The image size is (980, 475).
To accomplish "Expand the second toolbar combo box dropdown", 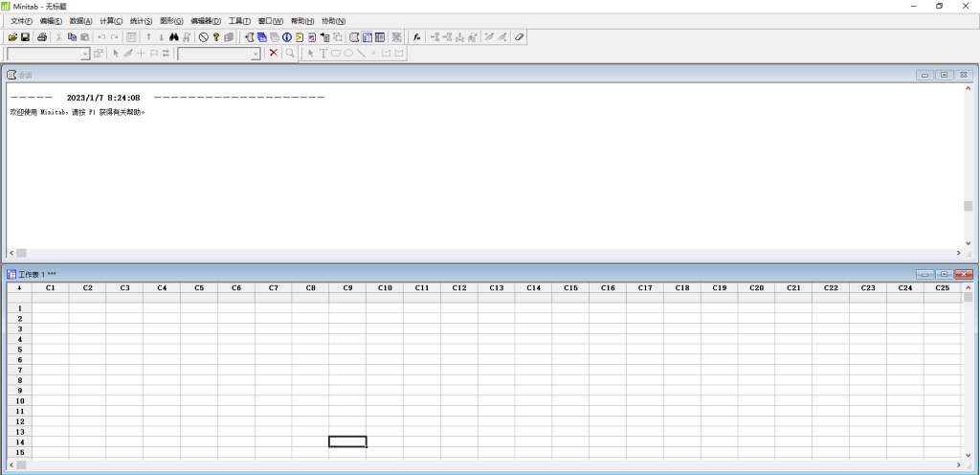I will pyautogui.click(x=256, y=55).
